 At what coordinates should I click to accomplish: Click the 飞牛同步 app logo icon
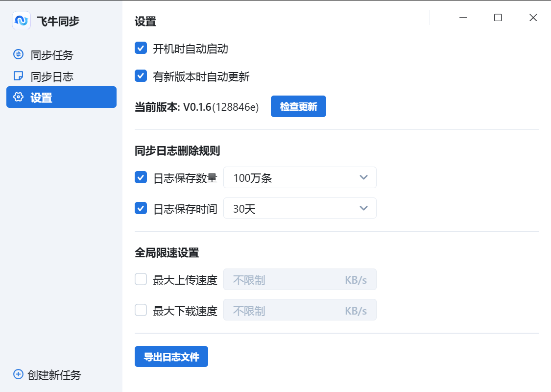pyautogui.click(x=22, y=21)
